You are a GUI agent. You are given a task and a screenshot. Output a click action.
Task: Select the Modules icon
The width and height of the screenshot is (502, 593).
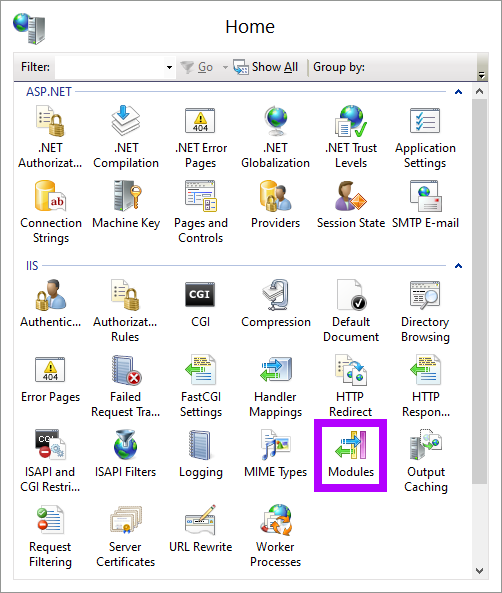click(351, 455)
